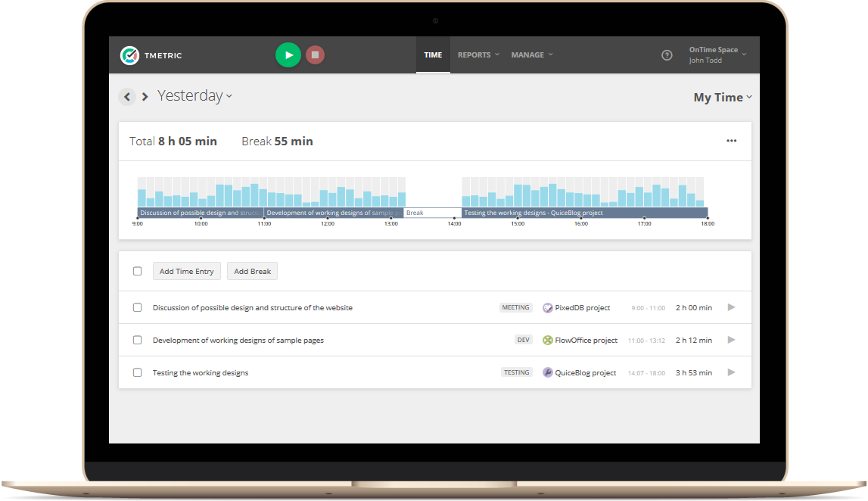Click the 9:00 - 11:00 time range
Viewport: 868px width, 501px height.
[x=648, y=308]
